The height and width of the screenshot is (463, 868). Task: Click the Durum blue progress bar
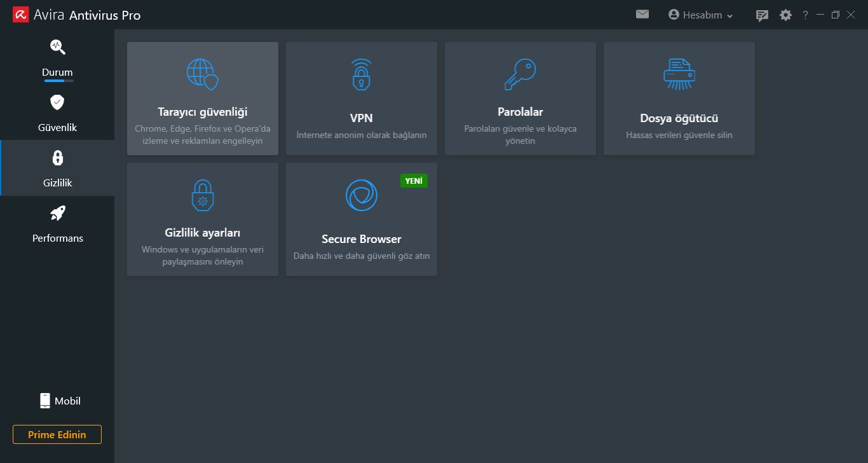pos(57,81)
